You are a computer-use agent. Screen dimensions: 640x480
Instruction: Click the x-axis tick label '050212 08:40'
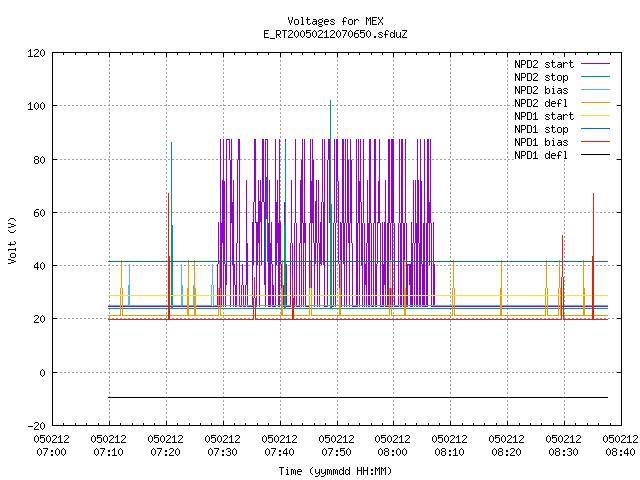coord(620,446)
